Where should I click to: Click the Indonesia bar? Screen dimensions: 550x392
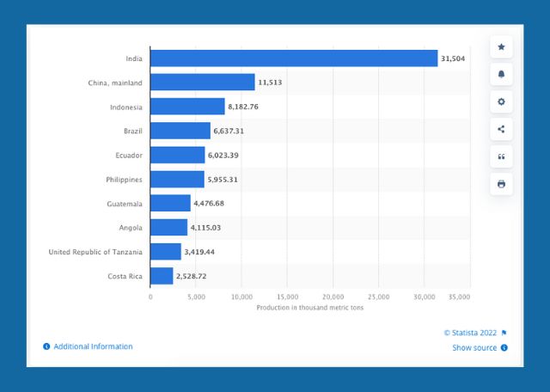tap(187, 107)
